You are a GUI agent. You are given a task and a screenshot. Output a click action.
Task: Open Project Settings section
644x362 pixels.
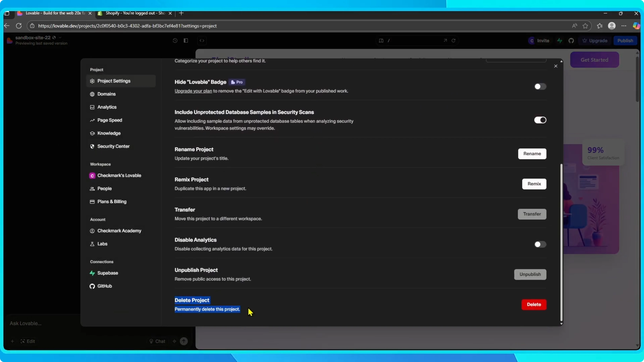tap(121, 81)
